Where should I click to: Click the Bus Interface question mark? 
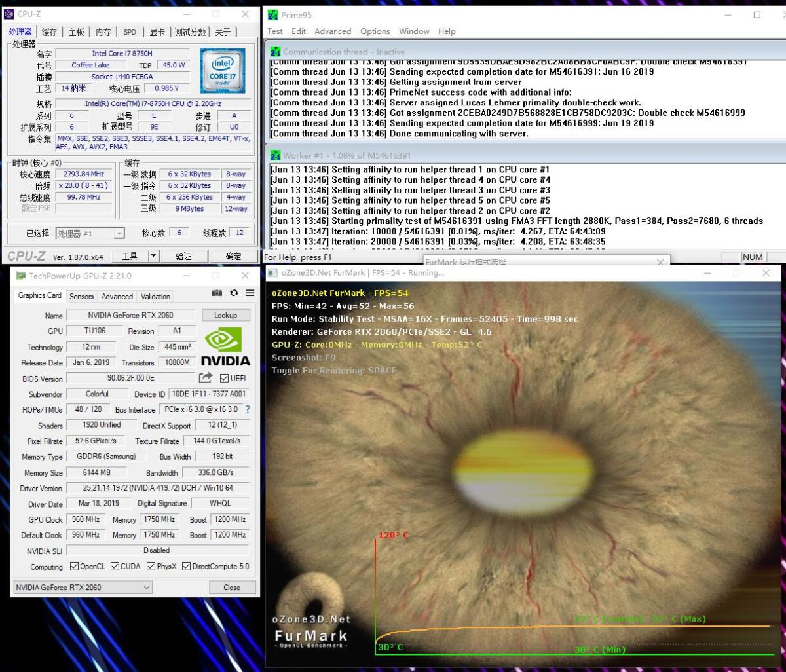[248, 409]
